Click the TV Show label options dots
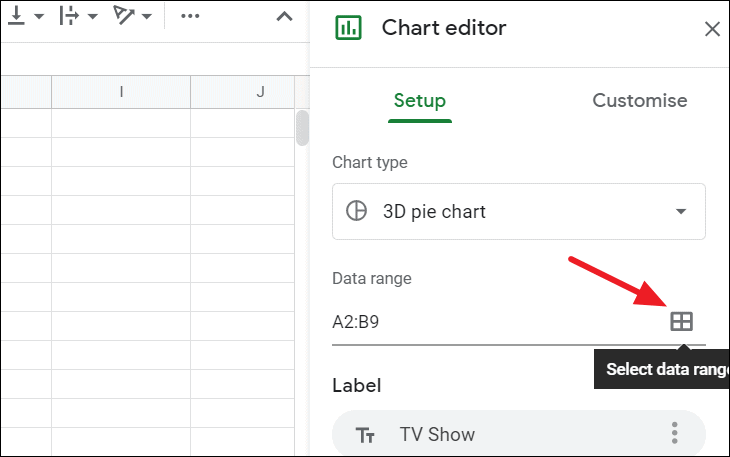The width and height of the screenshot is (730, 457). [x=674, y=434]
